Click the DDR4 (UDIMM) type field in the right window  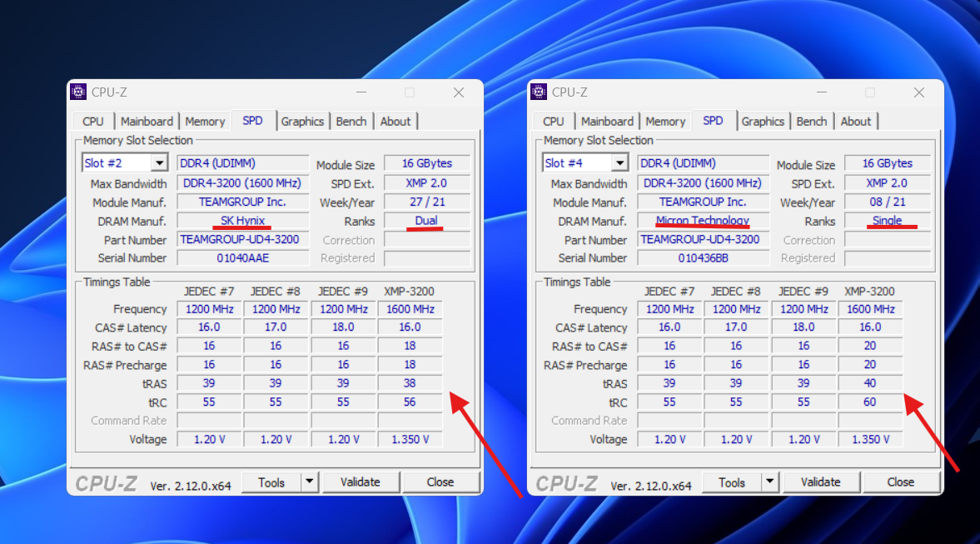[x=703, y=163]
